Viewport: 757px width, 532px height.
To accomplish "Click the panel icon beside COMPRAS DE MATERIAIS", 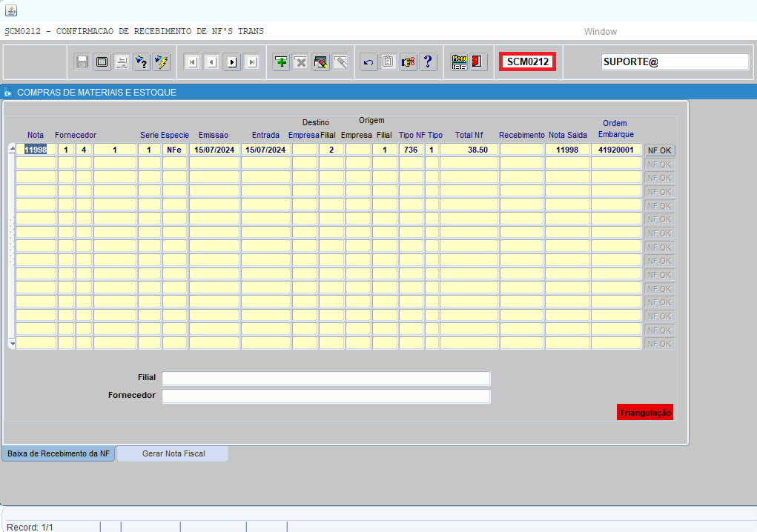I will (x=7, y=93).
